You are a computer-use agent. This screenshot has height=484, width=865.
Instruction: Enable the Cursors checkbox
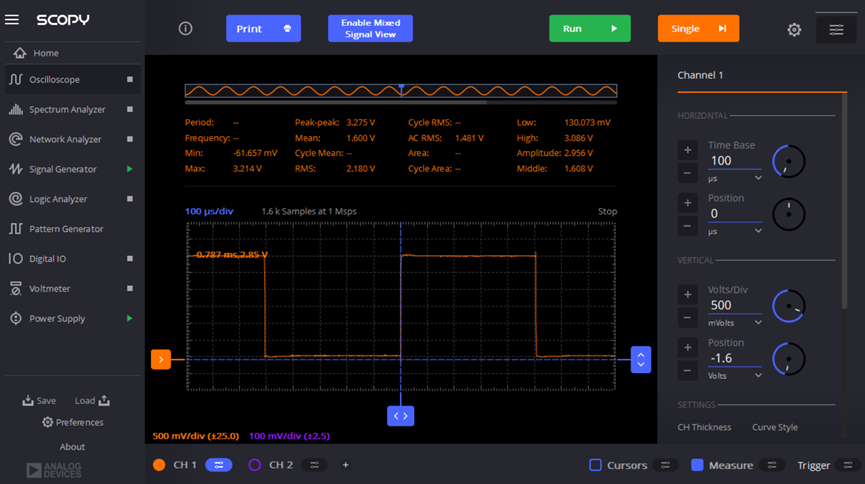coord(595,465)
